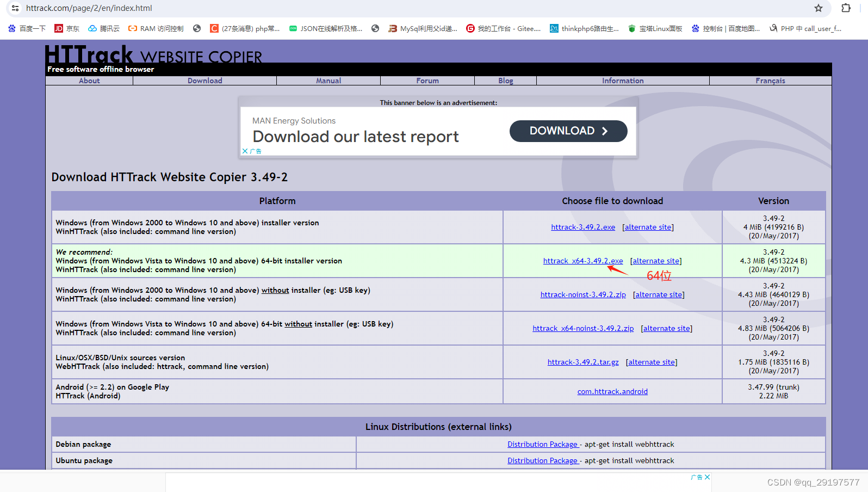
Task: Open Debian Distribution Package link
Action: tap(543, 444)
